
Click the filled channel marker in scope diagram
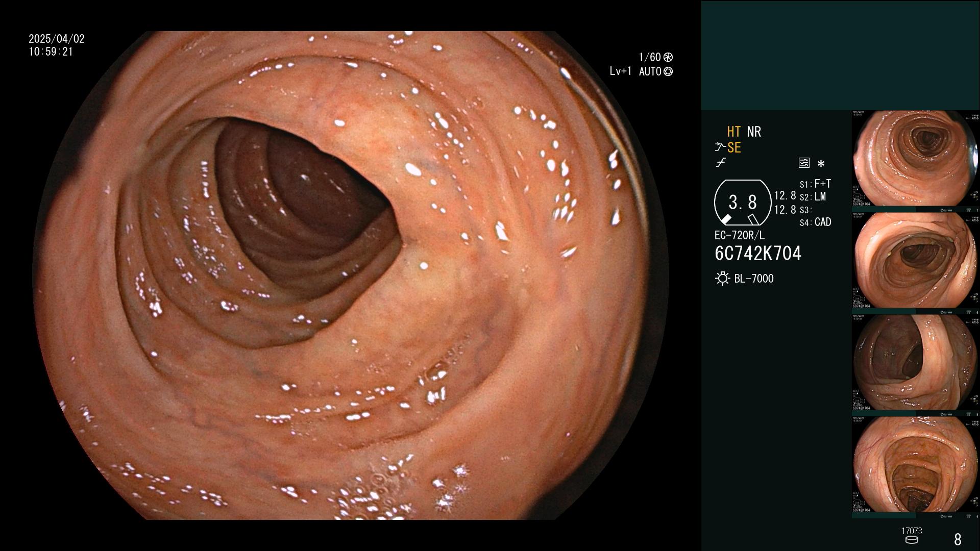726,219
